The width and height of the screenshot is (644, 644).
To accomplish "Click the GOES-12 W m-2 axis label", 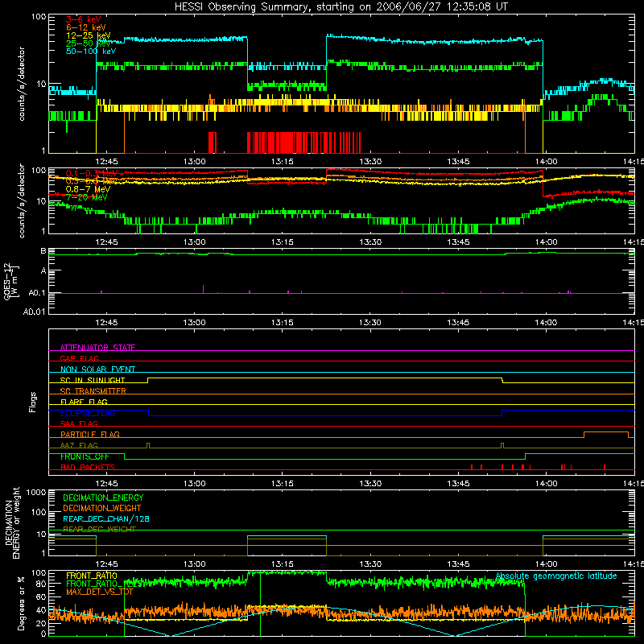I will [x=11, y=281].
